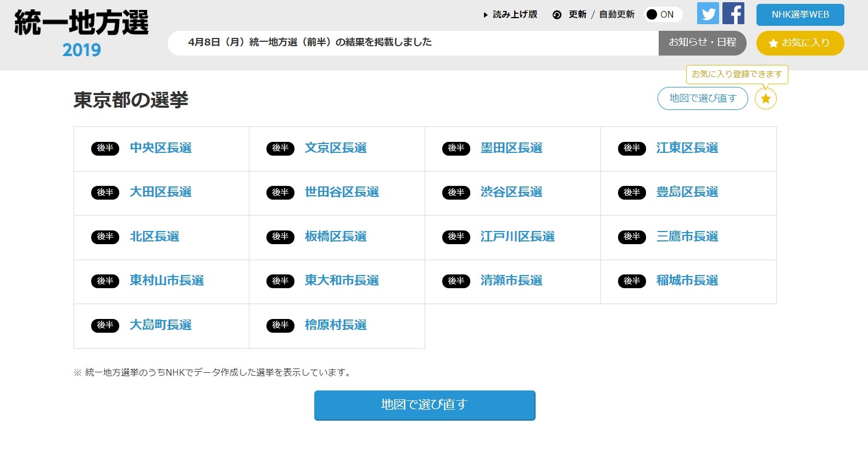Click the Facebook share icon

pos(733,14)
